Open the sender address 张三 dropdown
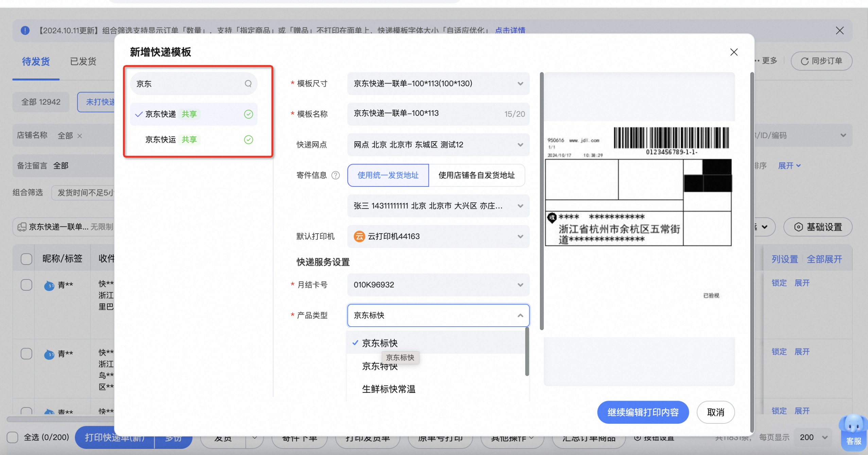The width and height of the screenshot is (868, 455). click(438, 206)
